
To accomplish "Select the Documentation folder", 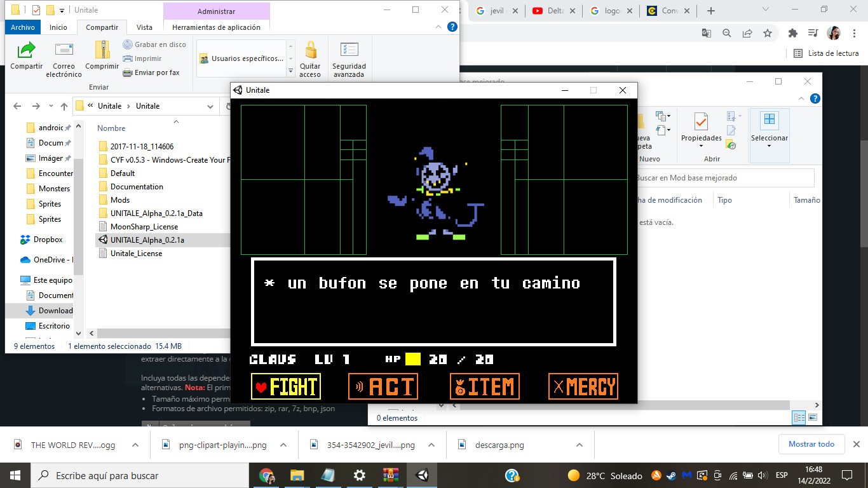I will click(x=137, y=186).
